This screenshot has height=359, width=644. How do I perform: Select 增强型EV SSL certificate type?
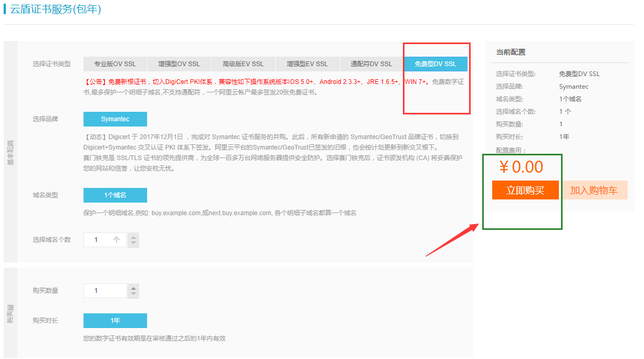click(307, 64)
